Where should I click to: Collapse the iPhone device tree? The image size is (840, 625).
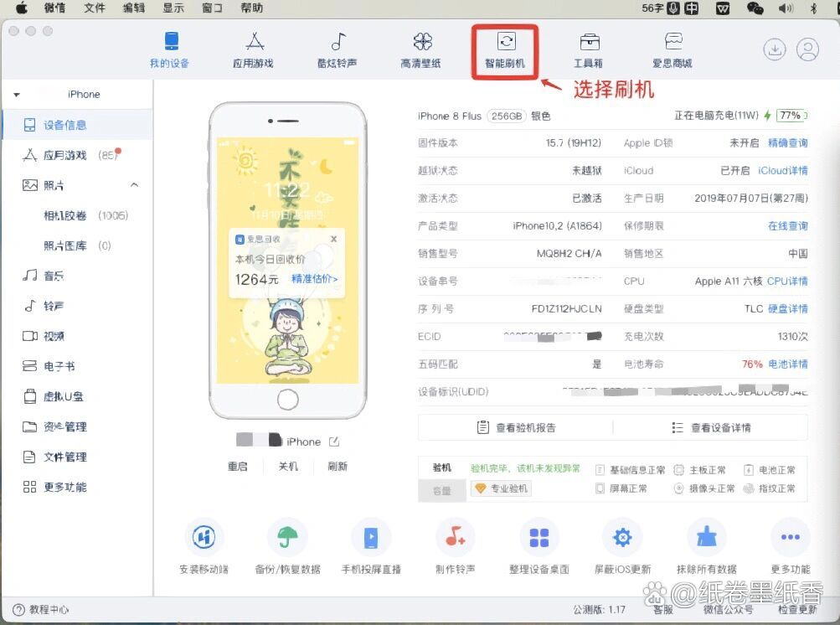[17, 95]
